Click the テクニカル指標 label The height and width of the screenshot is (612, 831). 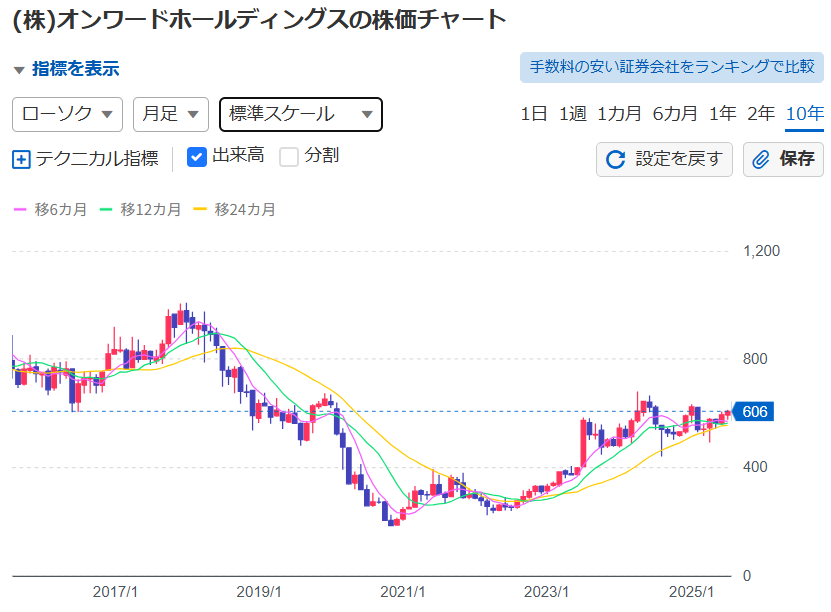pos(97,158)
